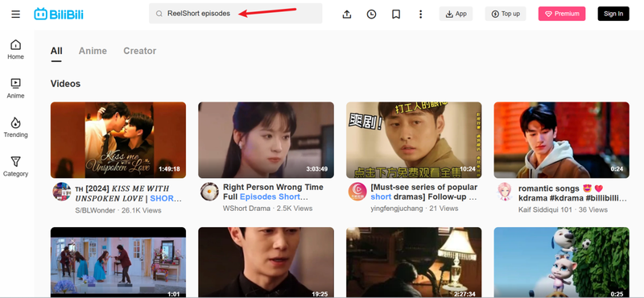Click the search magnifier icon
This screenshot has width=644, height=298.
(159, 14)
